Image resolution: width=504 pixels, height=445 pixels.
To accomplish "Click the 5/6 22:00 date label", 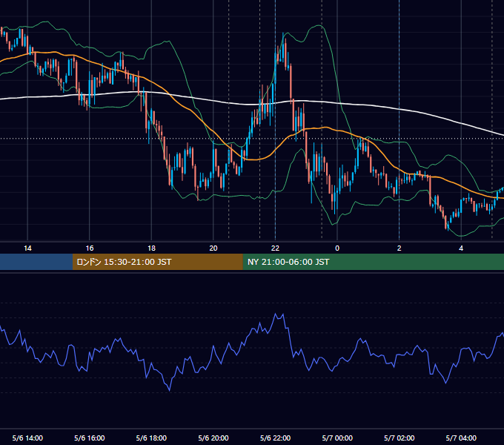I will coord(275,438).
